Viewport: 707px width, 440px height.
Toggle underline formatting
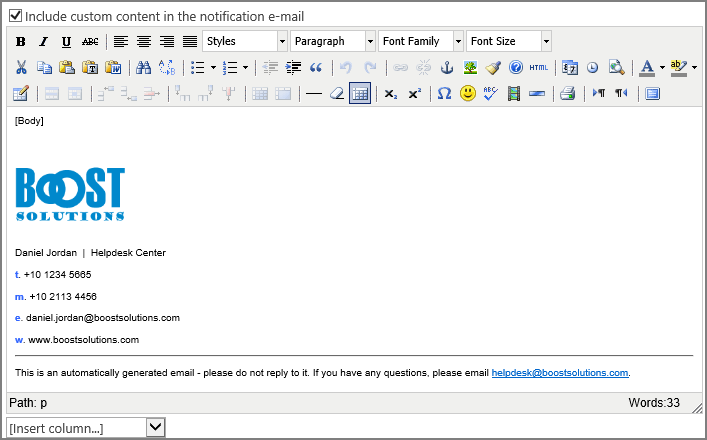click(66, 41)
